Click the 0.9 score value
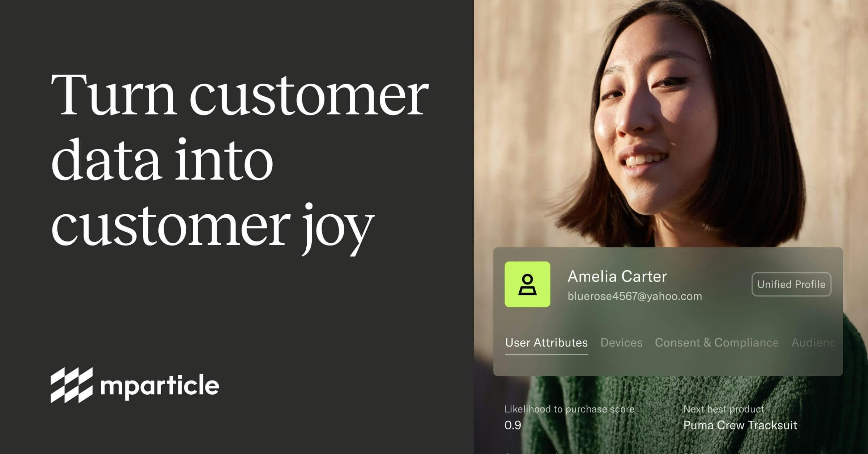This screenshot has width=868, height=454. [x=513, y=425]
